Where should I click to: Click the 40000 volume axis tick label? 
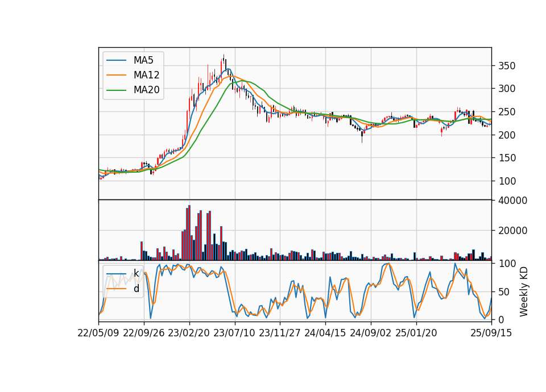tap(512, 201)
